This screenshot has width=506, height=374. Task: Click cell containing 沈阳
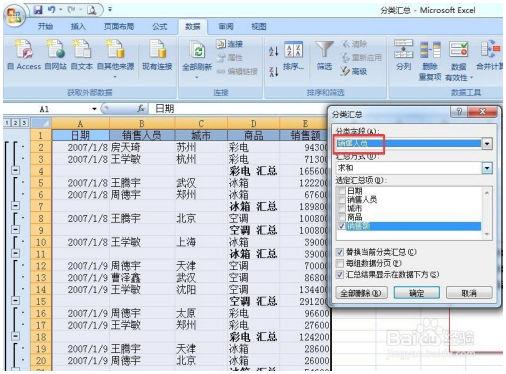point(201,289)
